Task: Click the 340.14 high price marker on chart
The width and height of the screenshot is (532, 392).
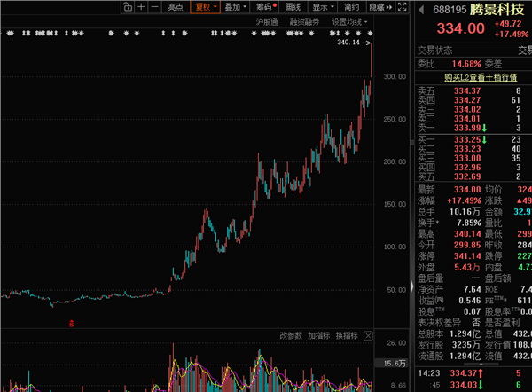Action: click(349, 42)
